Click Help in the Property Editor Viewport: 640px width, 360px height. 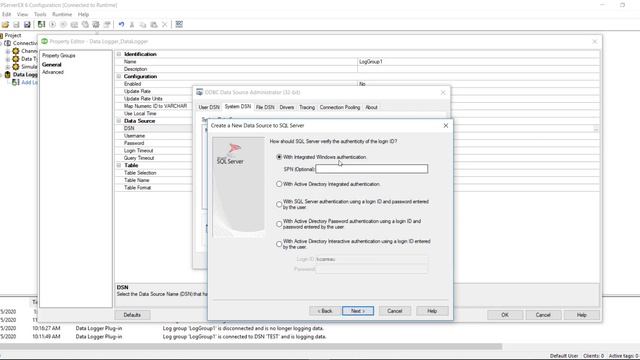(582, 315)
